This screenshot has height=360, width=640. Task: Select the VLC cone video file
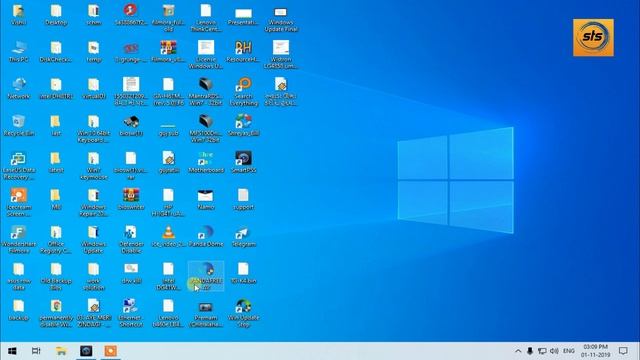coord(168,237)
